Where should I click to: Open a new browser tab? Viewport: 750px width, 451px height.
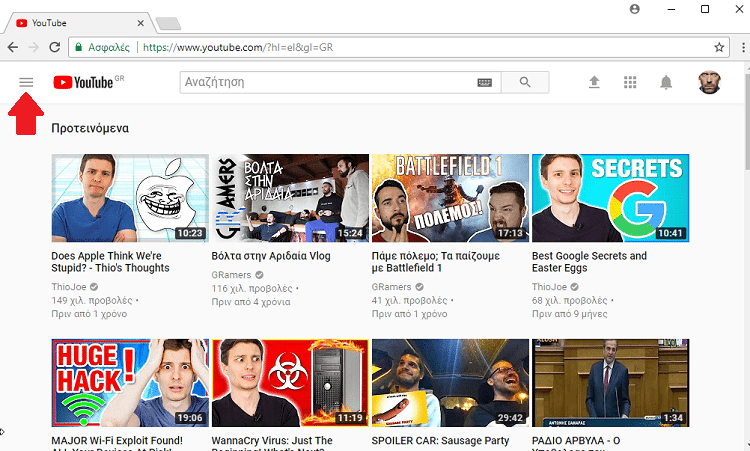[x=168, y=23]
